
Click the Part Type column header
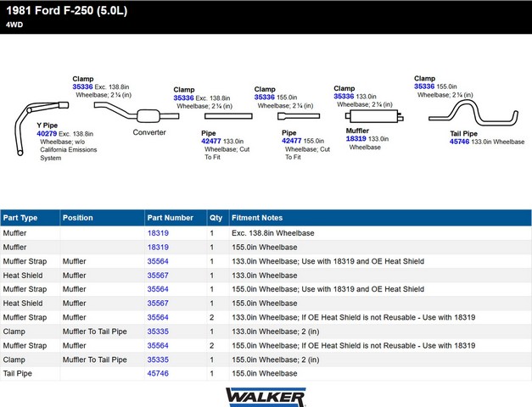pos(31,218)
